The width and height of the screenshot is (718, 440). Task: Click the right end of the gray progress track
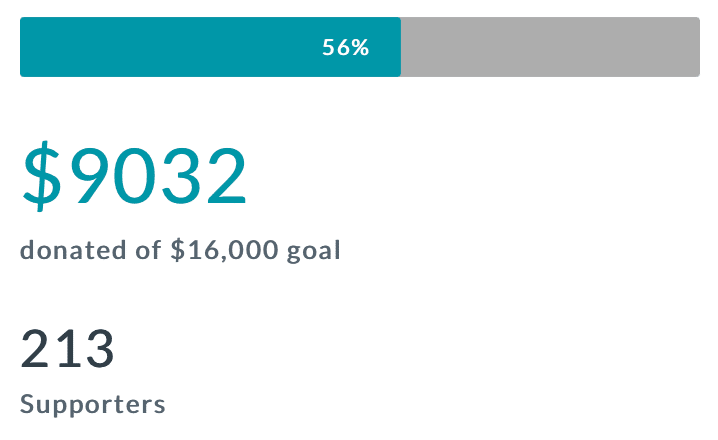pos(695,47)
